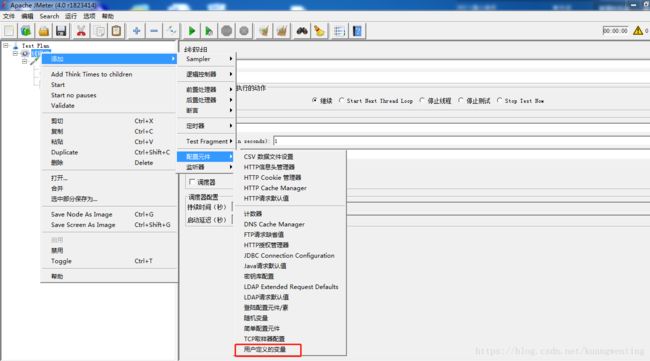
Task: Open the 文件 menu in menu bar
Action: (x=9, y=16)
